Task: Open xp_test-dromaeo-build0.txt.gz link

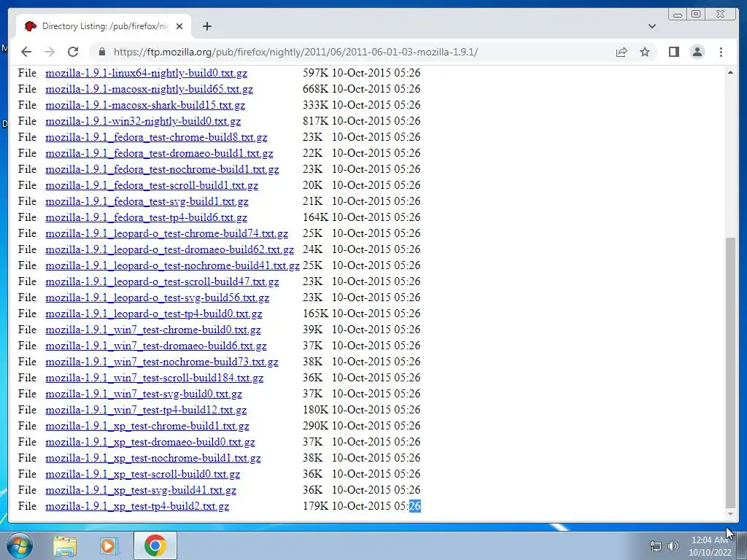Action: click(150, 442)
